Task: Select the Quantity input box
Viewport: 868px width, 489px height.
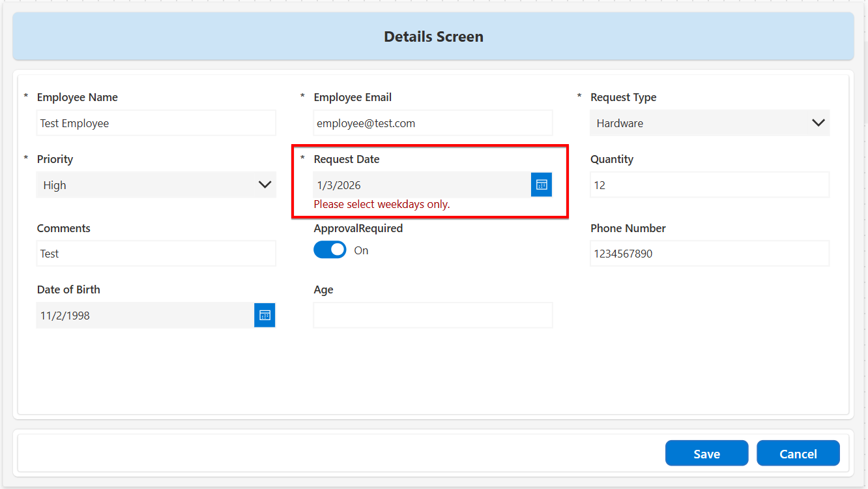Action: [x=710, y=185]
